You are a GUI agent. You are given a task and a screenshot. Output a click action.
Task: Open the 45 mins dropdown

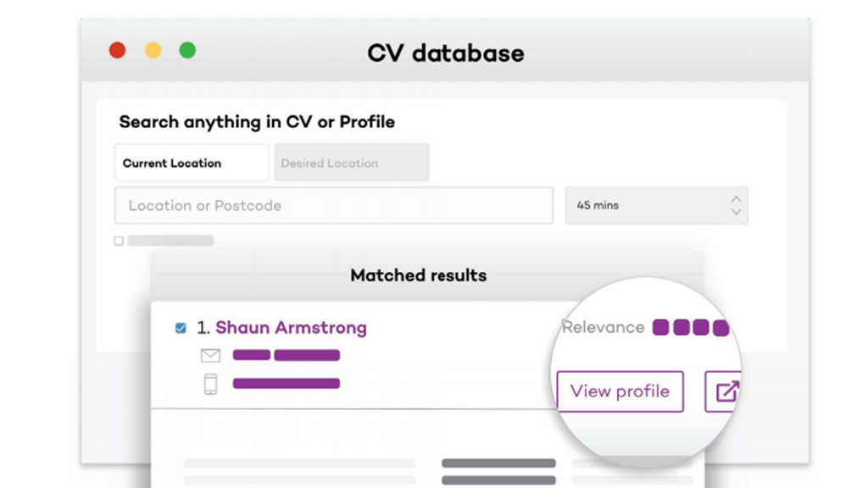657,205
